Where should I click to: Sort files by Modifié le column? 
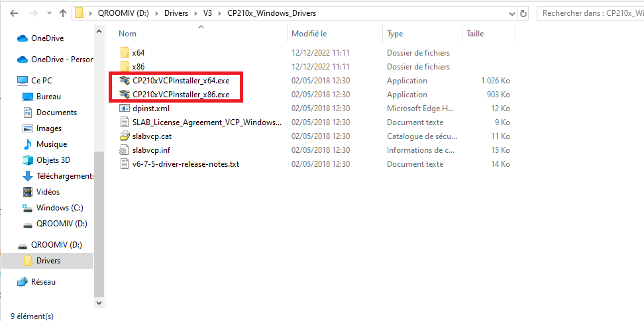coord(309,34)
